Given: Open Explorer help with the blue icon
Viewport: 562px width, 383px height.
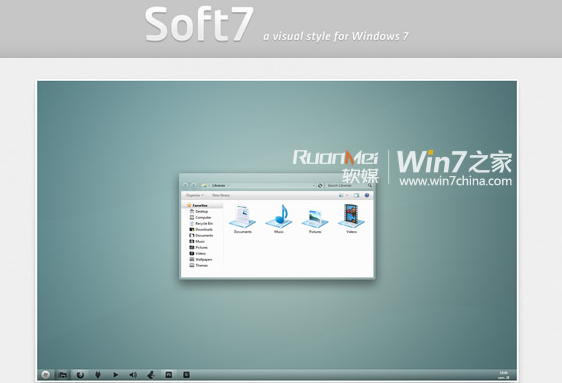Looking at the screenshot, I should coord(367,195).
